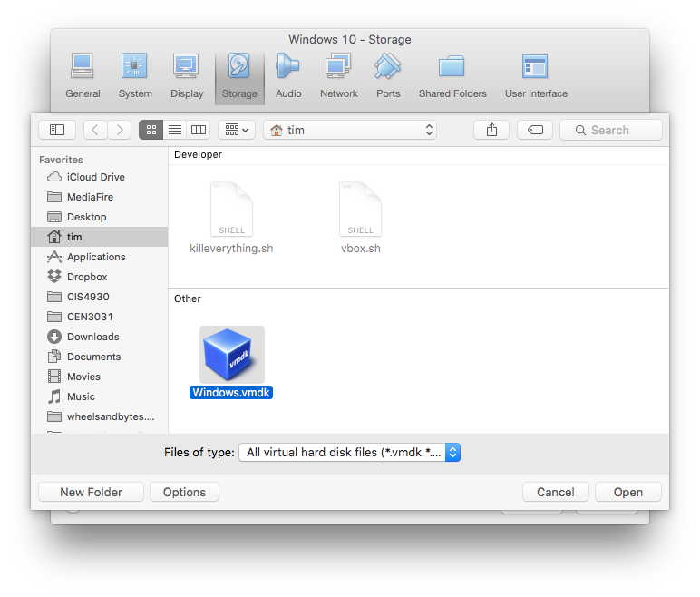Open CEN3031 folder in the sidebar
Viewport: 700px width, 597px height.
coord(99,317)
